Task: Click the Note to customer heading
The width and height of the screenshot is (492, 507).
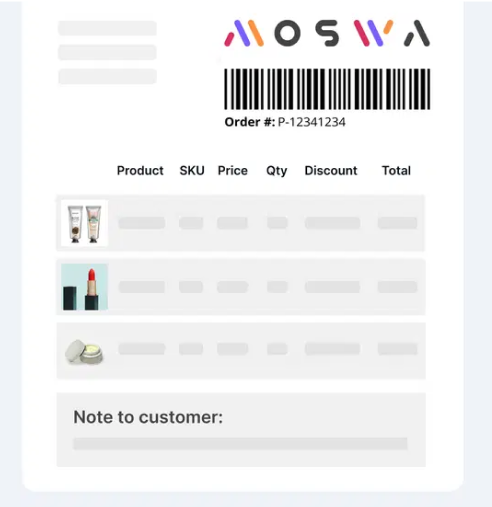Action: coord(148,417)
